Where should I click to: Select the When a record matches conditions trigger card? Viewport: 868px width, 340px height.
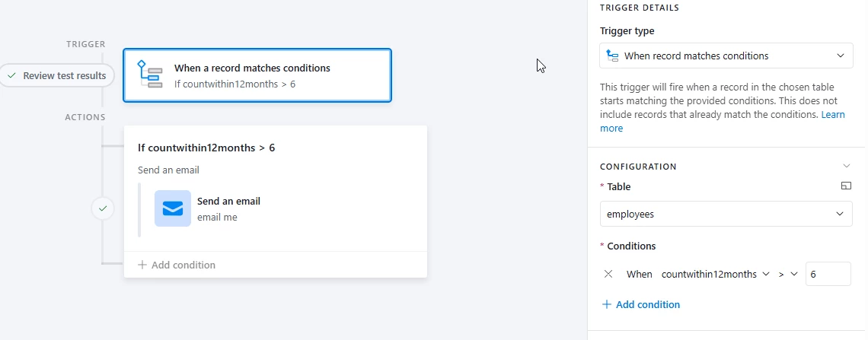257,76
